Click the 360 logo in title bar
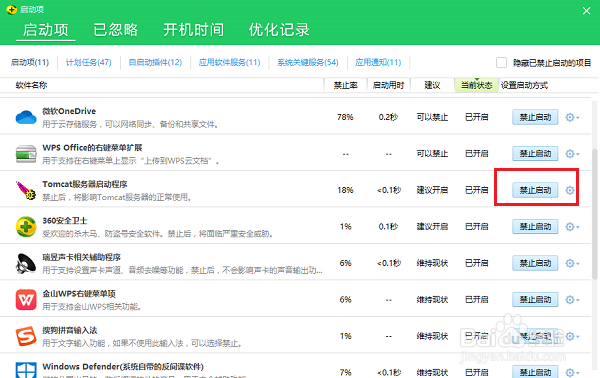 [11, 9]
